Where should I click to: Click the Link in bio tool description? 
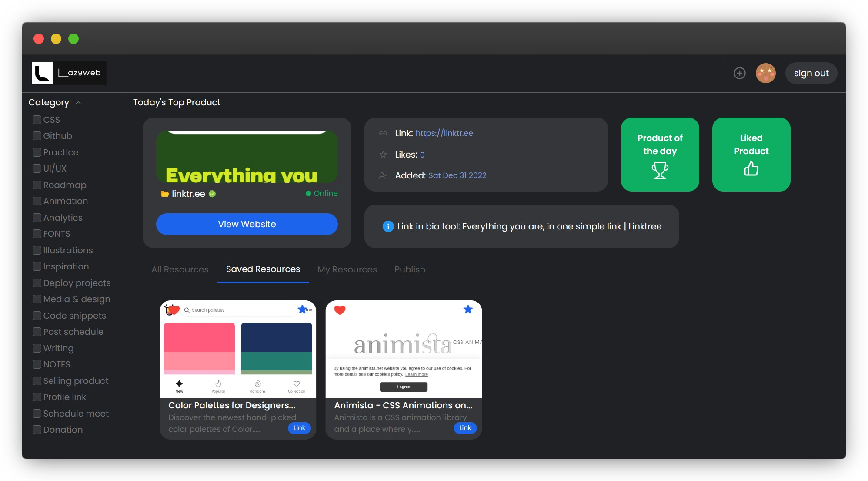[529, 226]
